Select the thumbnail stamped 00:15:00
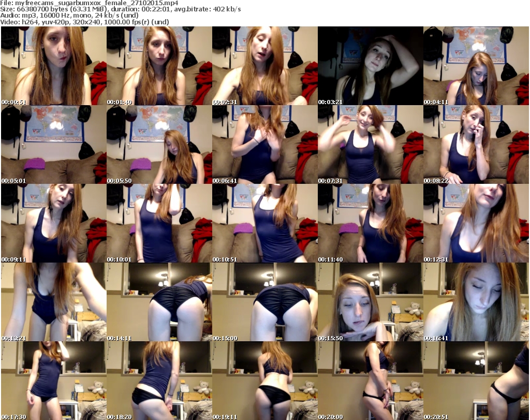This screenshot has height=420, width=530. click(x=265, y=302)
